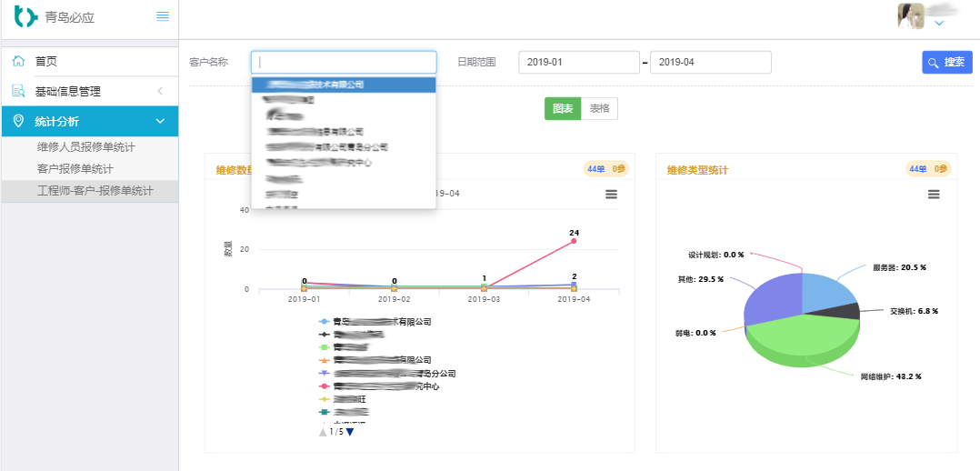Viewport: 980px width, 471px height.
Task: Open the pie chart export menu icon
Action: pos(934,195)
